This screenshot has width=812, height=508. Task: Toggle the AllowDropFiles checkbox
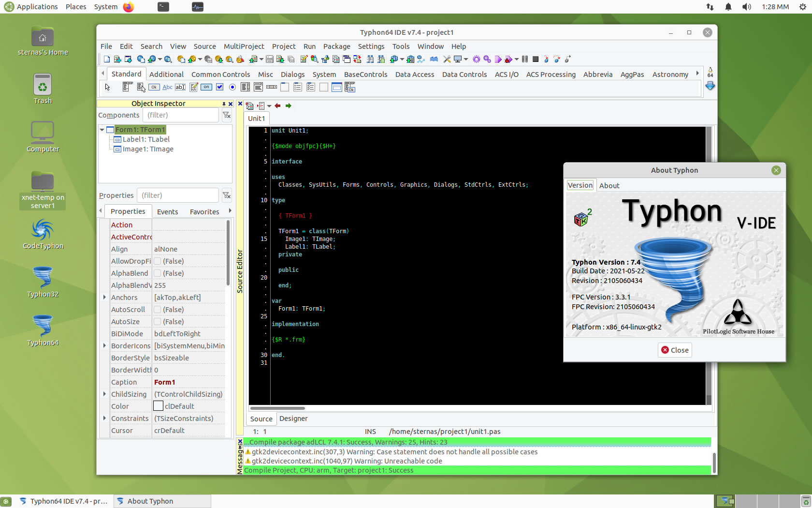pyautogui.click(x=157, y=261)
